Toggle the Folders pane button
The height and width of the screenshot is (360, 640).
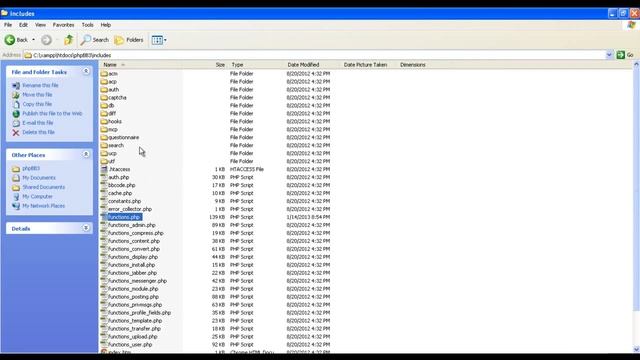[129, 40]
